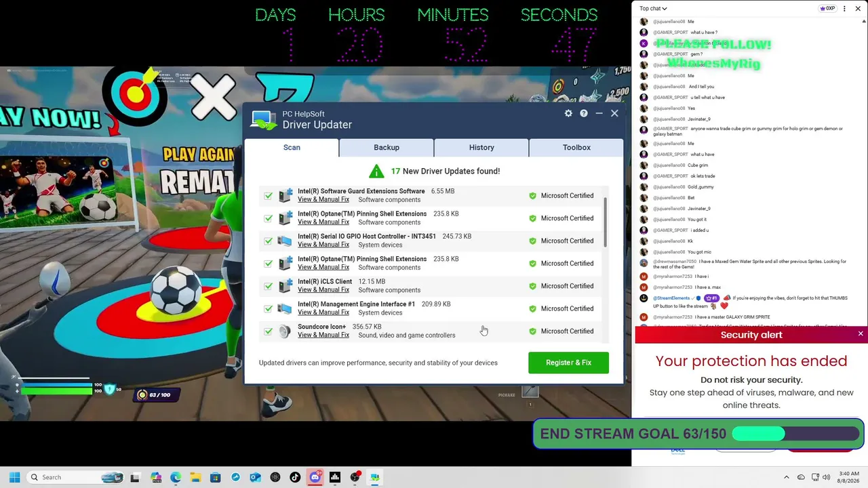Screen dimensions: 868x488
Task: Open Task View from the taskbar
Action: (135, 477)
